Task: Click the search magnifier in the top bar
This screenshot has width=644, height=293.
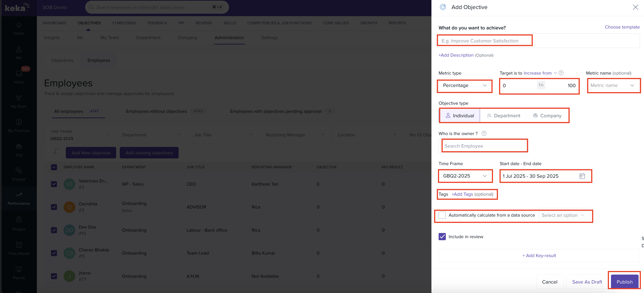Action: click(91, 7)
